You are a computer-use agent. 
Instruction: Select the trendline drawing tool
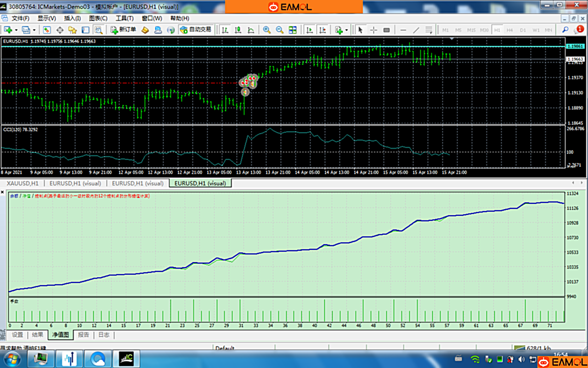[x=416, y=30]
